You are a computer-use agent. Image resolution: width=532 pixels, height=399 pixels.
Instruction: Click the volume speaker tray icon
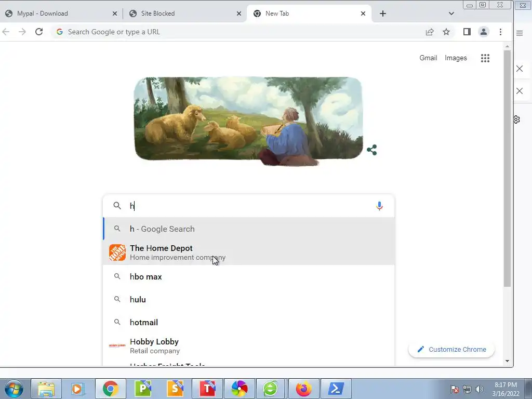479,389
